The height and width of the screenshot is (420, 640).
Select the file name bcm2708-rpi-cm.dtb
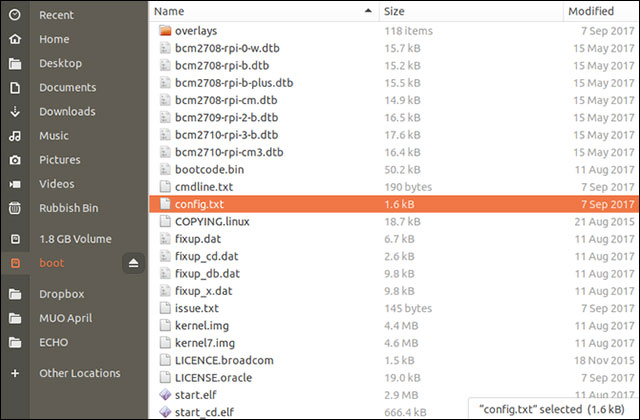(226, 100)
